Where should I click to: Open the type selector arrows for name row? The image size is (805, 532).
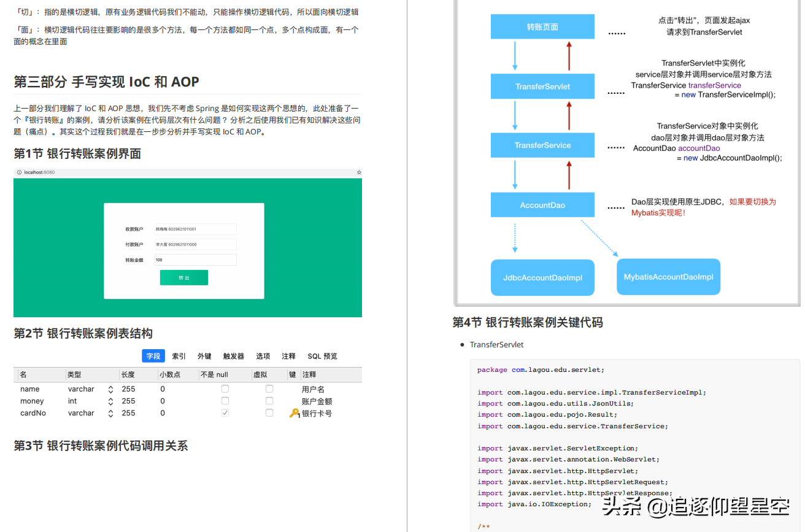pos(110,389)
